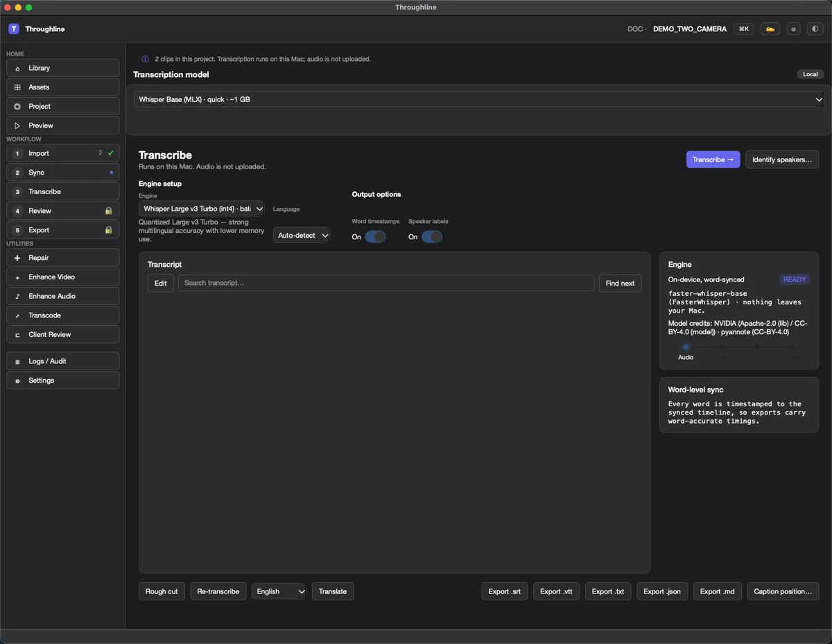Image resolution: width=832 pixels, height=644 pixels.
Task: Select locked workflow step 5 Export
Action: (63, 230)
